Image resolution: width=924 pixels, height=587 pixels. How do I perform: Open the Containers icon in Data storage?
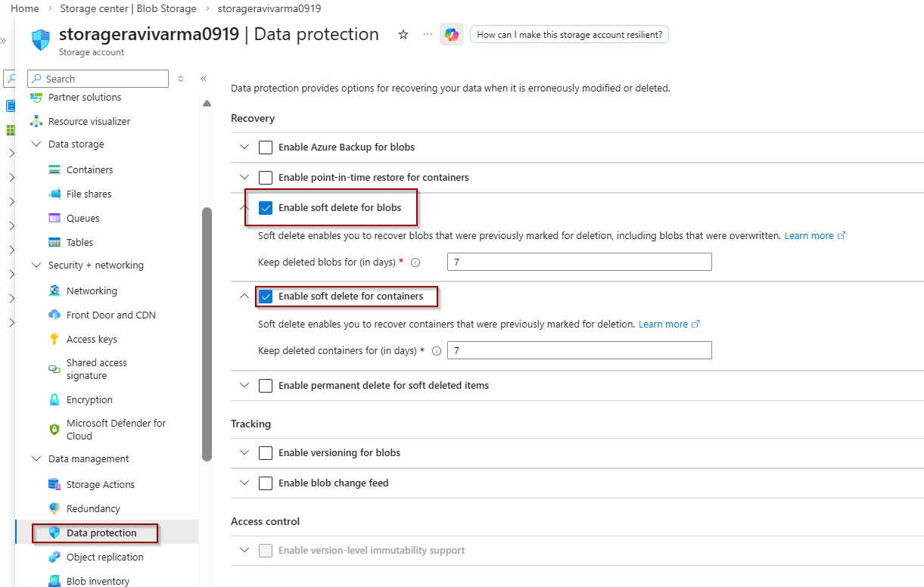(54, 170)
